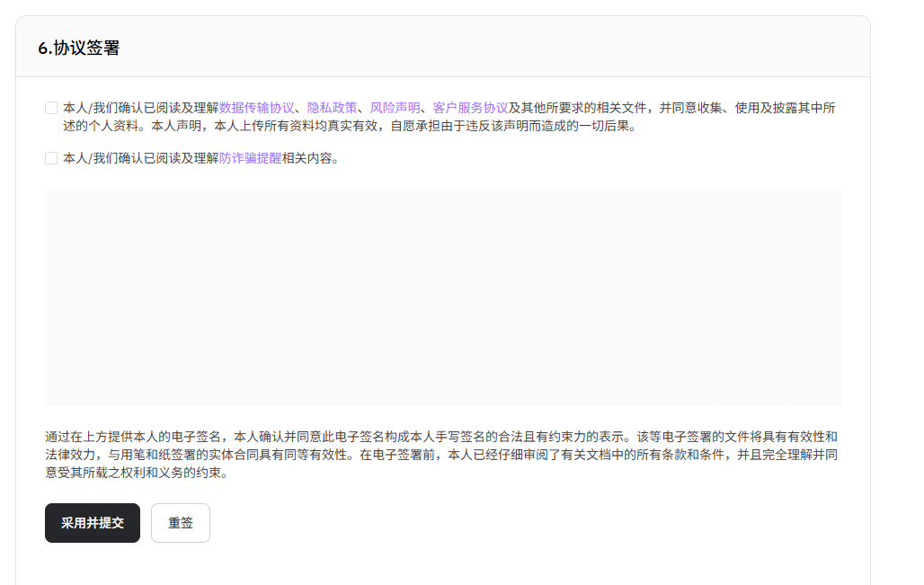Open the 客户服务协议 link
This screenshot has height=585, width=924.
tap(470, 108)
